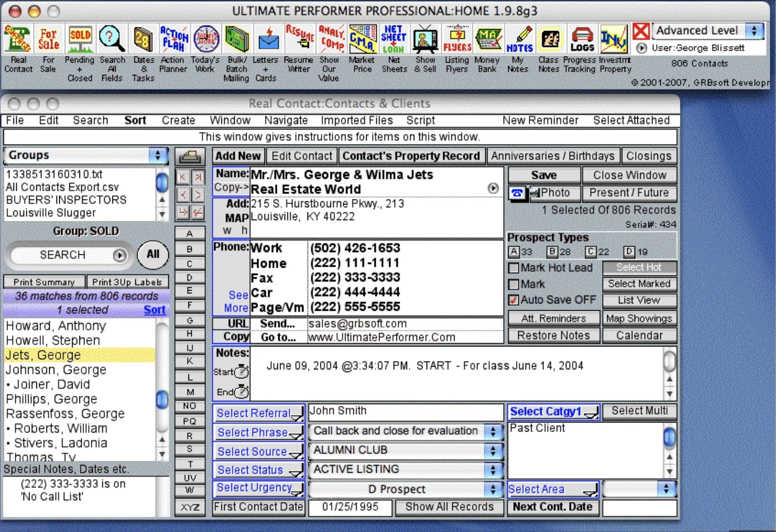Open the Groups dropdown

86,155
